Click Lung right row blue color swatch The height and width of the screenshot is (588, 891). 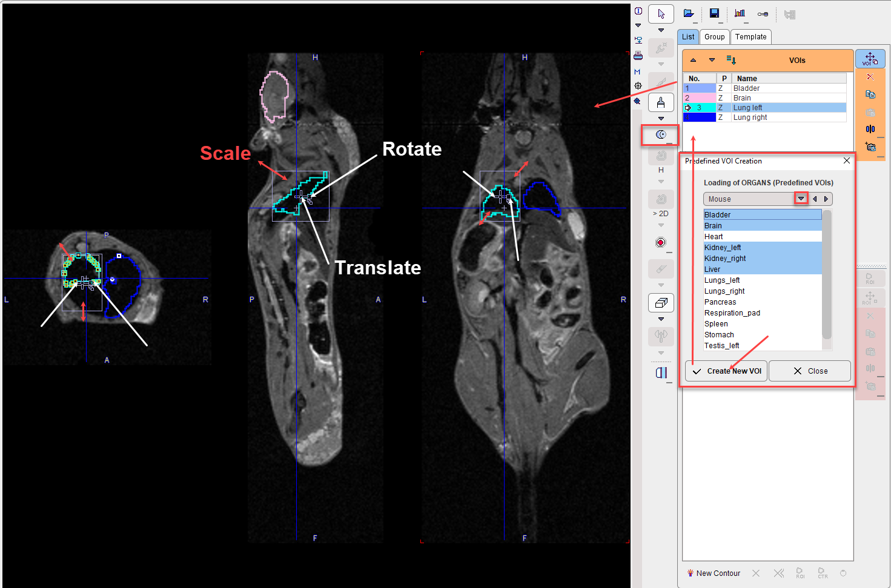700,117
